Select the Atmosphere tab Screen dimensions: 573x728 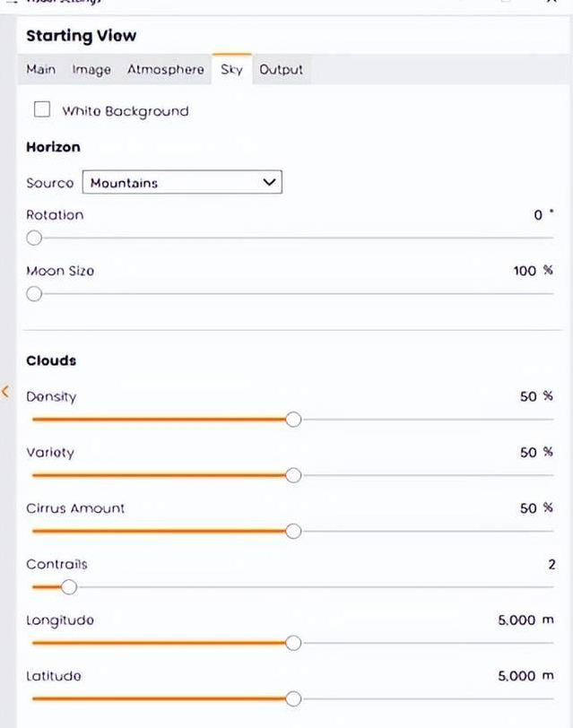click(x=165, y=70)
